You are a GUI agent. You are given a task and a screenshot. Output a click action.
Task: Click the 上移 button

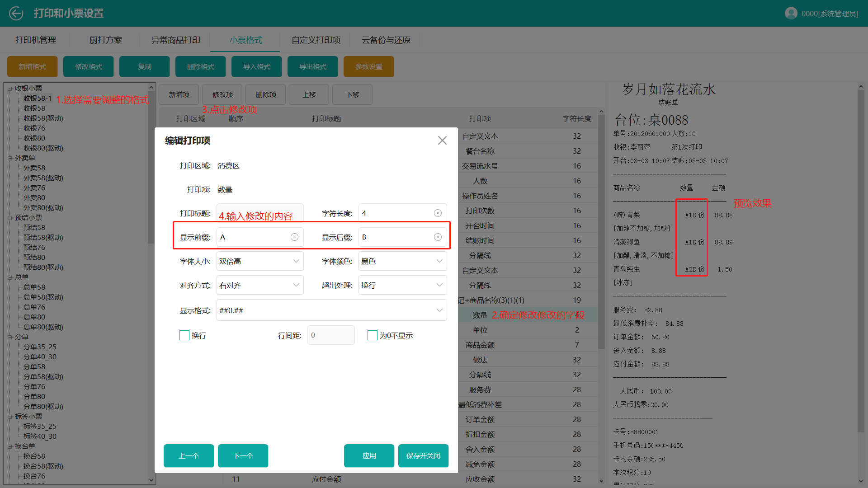tap(309, 94)
